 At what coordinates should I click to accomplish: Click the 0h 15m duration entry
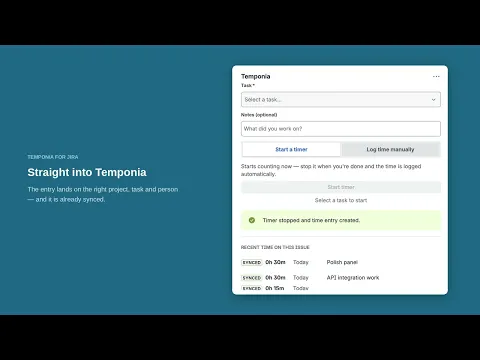(x=275, y=288)
